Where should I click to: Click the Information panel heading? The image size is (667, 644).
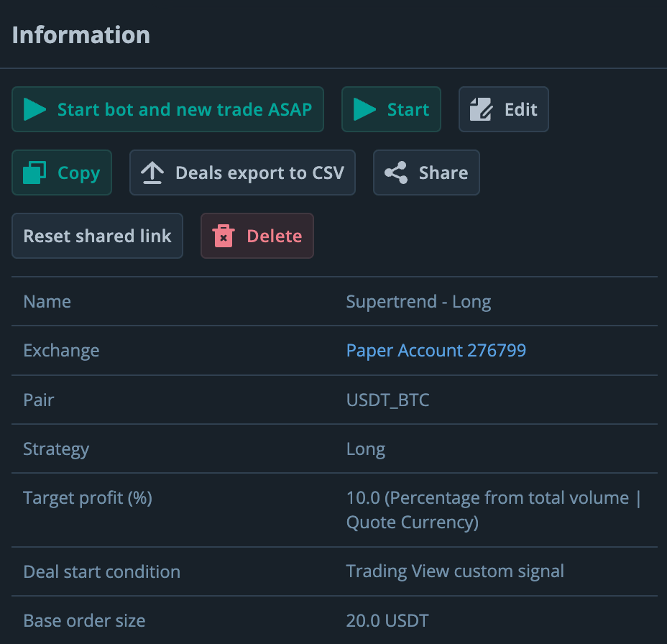80,35
